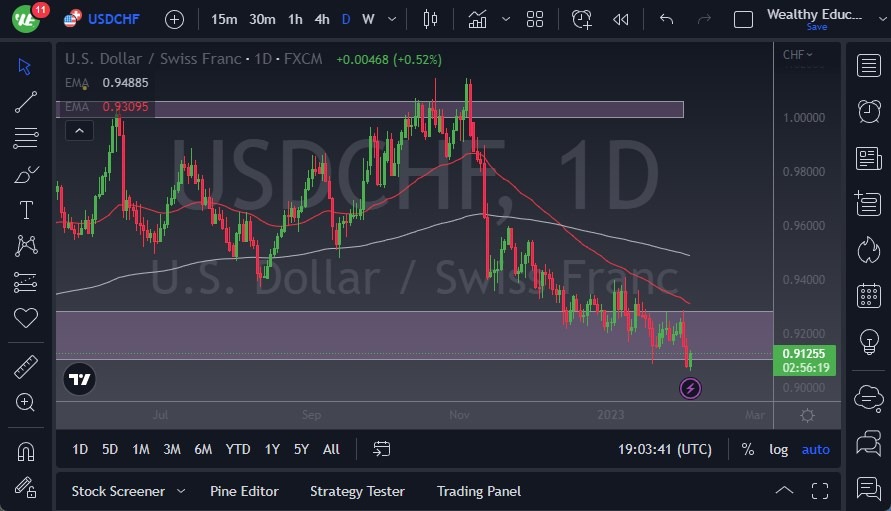Toggle auto scale on price axis

click(x=816, y=449)
